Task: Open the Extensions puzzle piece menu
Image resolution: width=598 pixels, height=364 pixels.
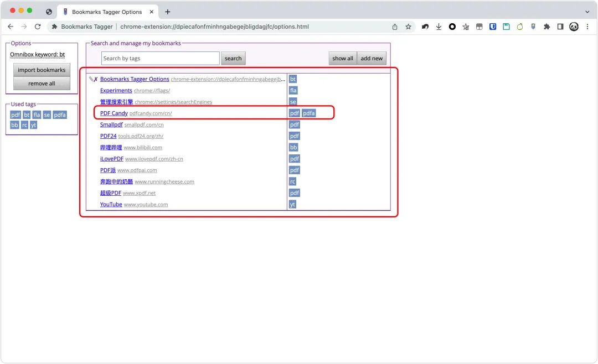Action: point(547,27)
